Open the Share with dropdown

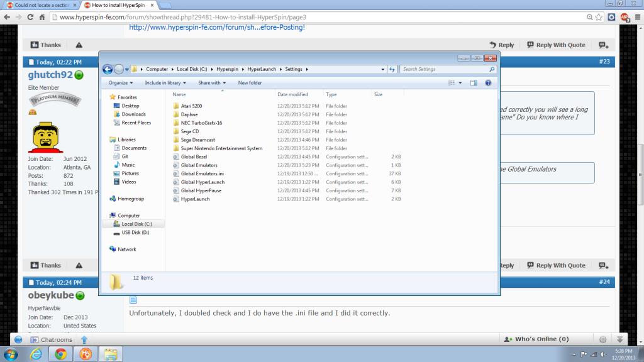pos(212,83)
